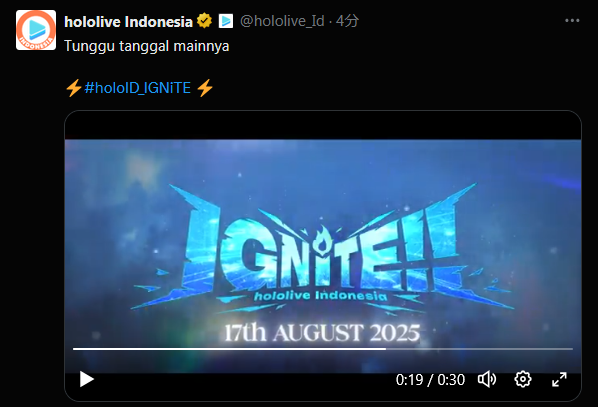This screenshot has height=407, width=598.
Task: Open the hololive Indonesia profile avatar
Action: [36, 30]
